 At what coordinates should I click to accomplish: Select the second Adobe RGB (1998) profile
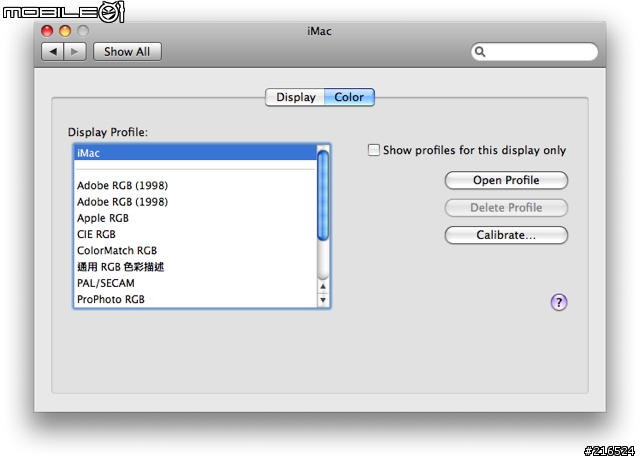coord(195,202)
